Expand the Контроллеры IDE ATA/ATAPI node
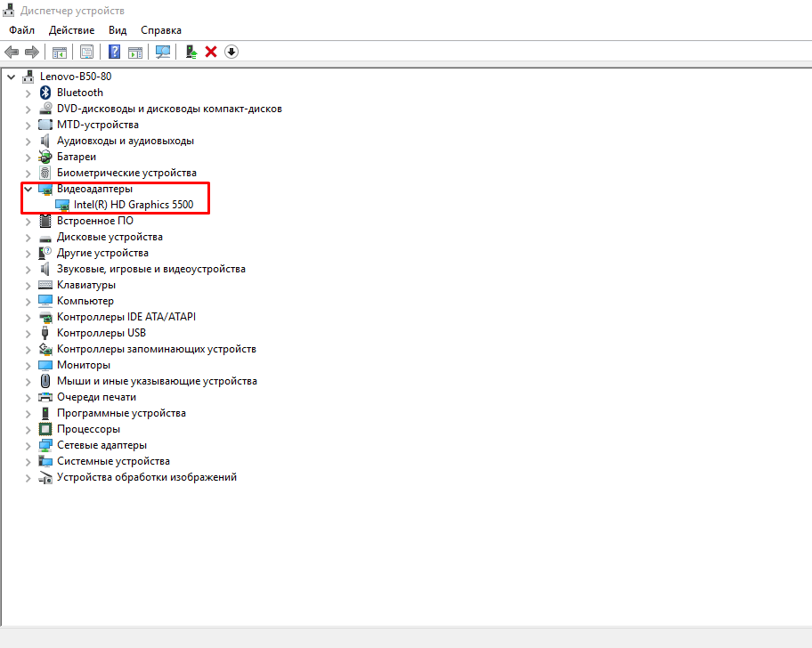The image size is (812, 648). 28,318
